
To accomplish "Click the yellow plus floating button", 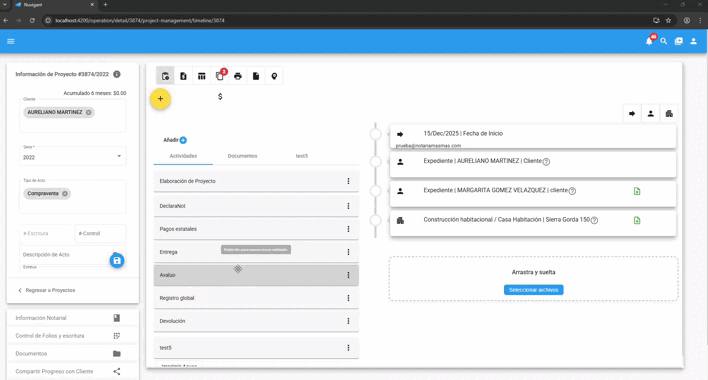I will click(160, 99).
